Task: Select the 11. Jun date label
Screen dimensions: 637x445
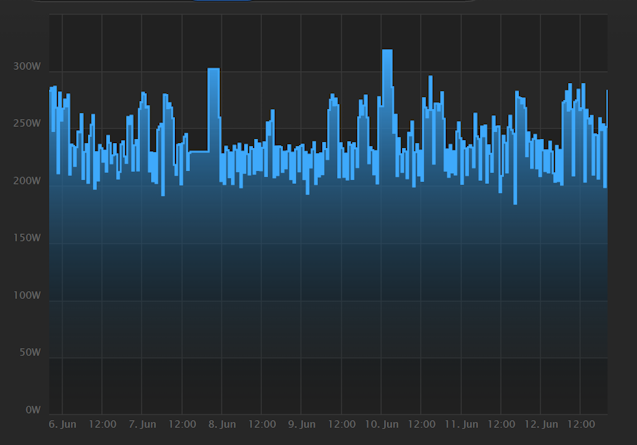Action: pyautogui.click(x=460, y=424)
